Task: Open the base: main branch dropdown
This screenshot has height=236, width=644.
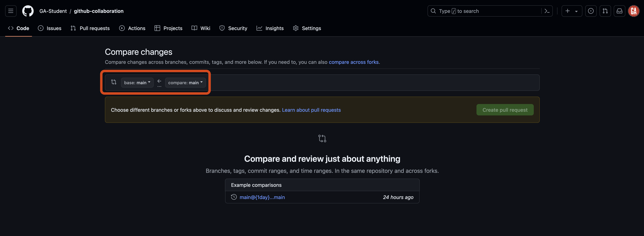Action: click(137, 82)
